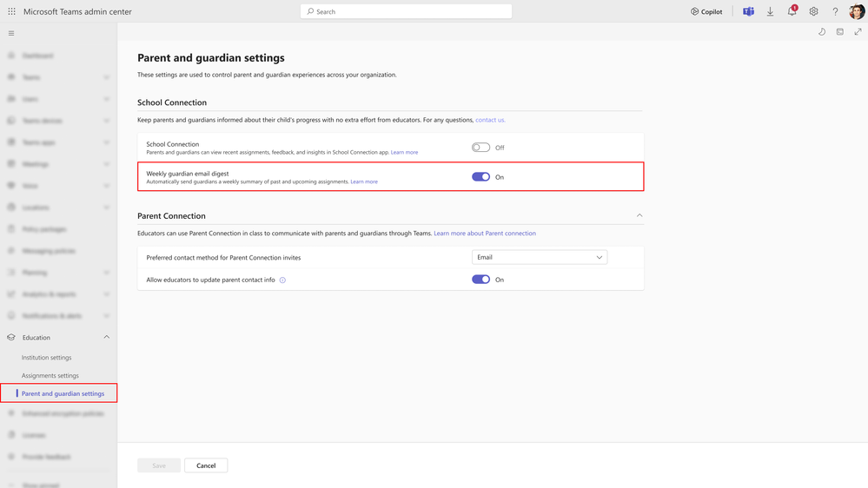Select Parent and guardian settings in the sidebar

click(59, 393)
